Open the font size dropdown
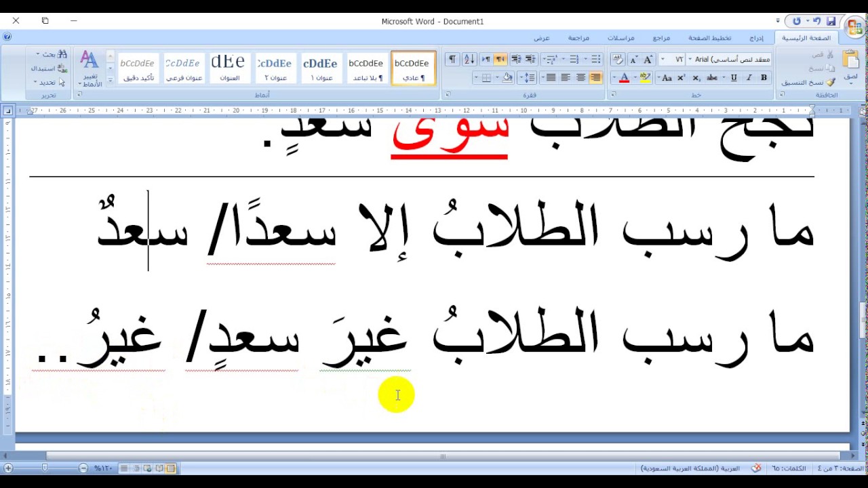The image size is (868, 488). pos(663,59)
